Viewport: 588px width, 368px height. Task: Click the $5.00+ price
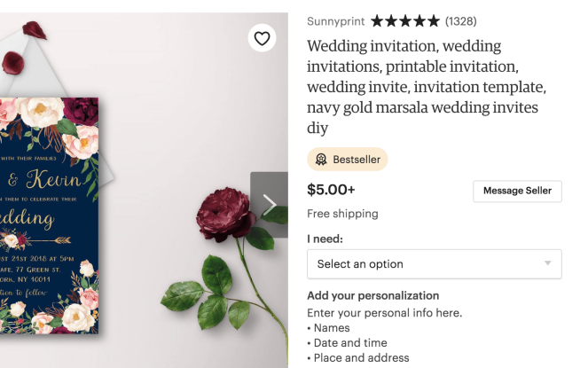[331, 189]
